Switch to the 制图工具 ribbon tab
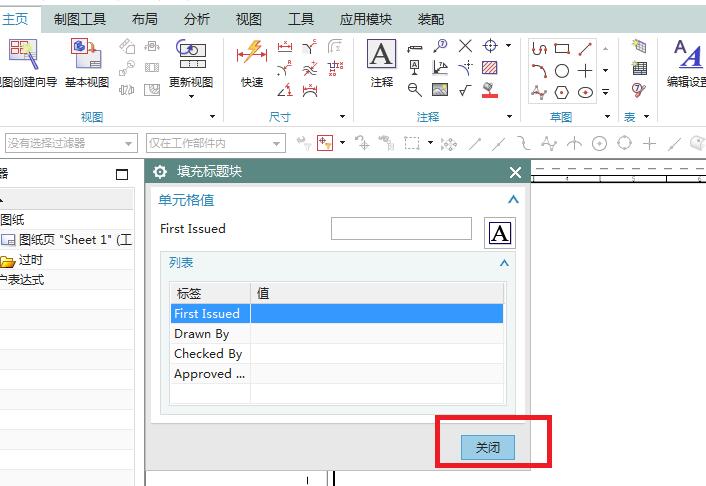706x486 pixels. point(80,19)
